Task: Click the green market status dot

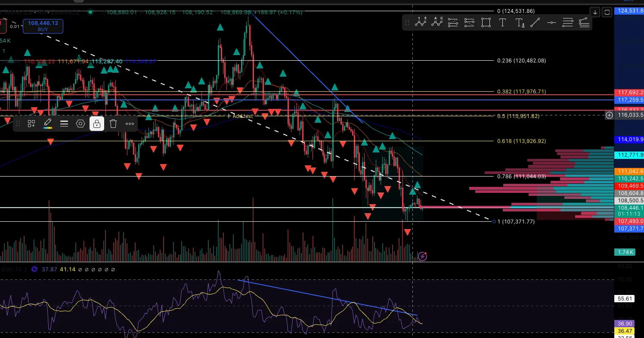Action: (90, 12)
